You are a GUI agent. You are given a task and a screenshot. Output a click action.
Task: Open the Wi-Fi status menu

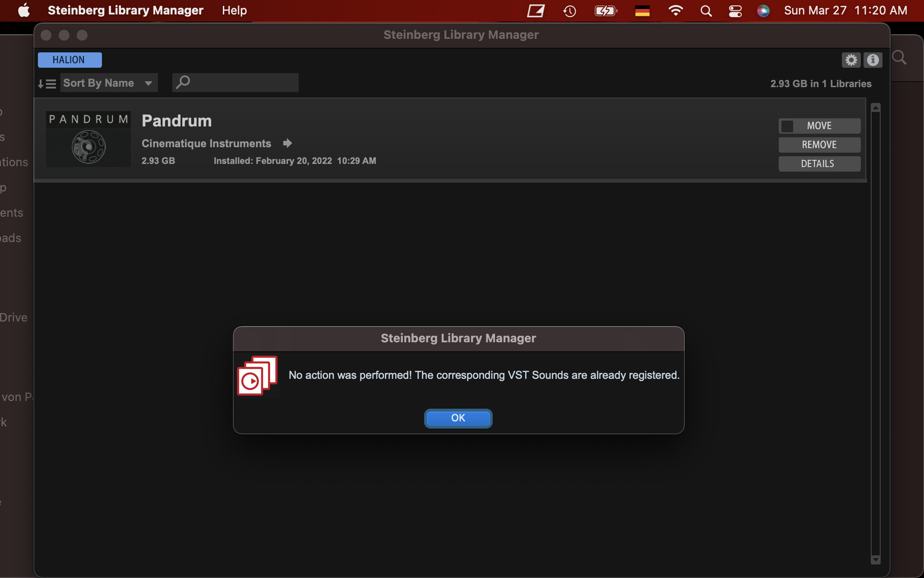click(x=675, y=10)
